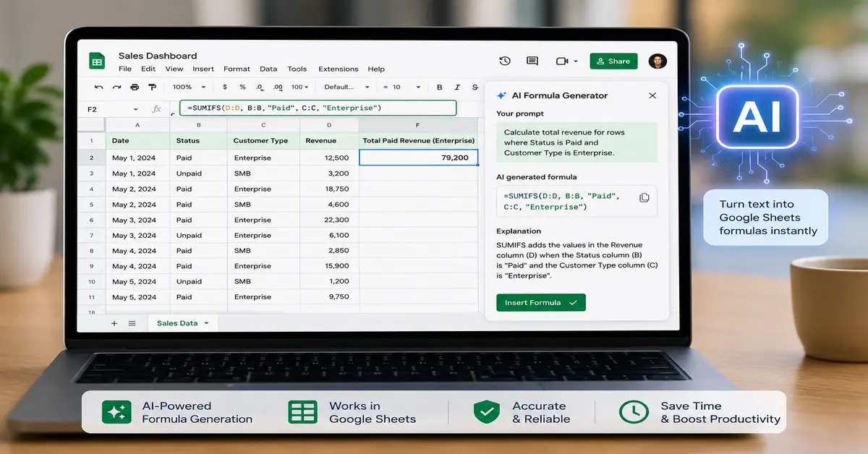This screenshot has height=454, width=868.
Task: Open the Insert menu
Action: tap(203, 69)
